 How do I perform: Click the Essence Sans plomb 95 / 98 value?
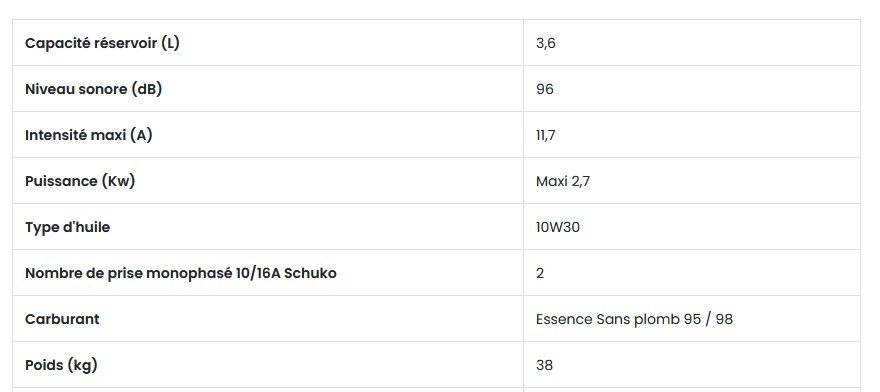(634, 319)
